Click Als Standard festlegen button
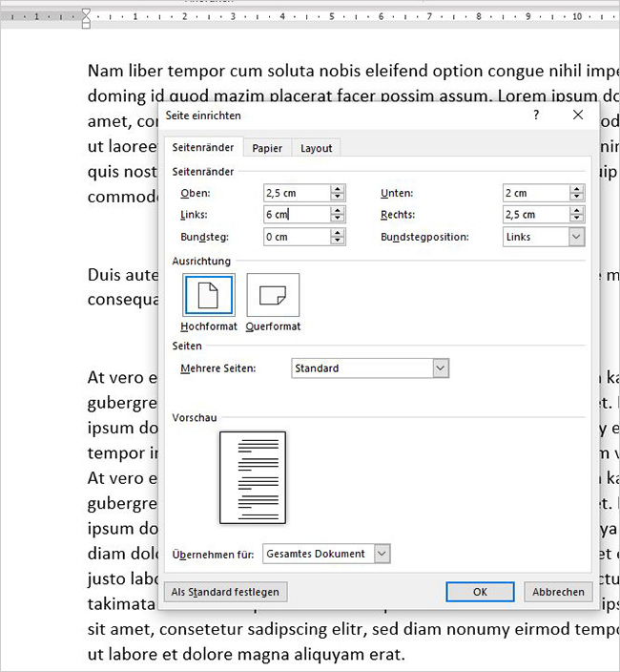Screen dimensions: 620x672 pyautogui.click(x=225, y=592)
